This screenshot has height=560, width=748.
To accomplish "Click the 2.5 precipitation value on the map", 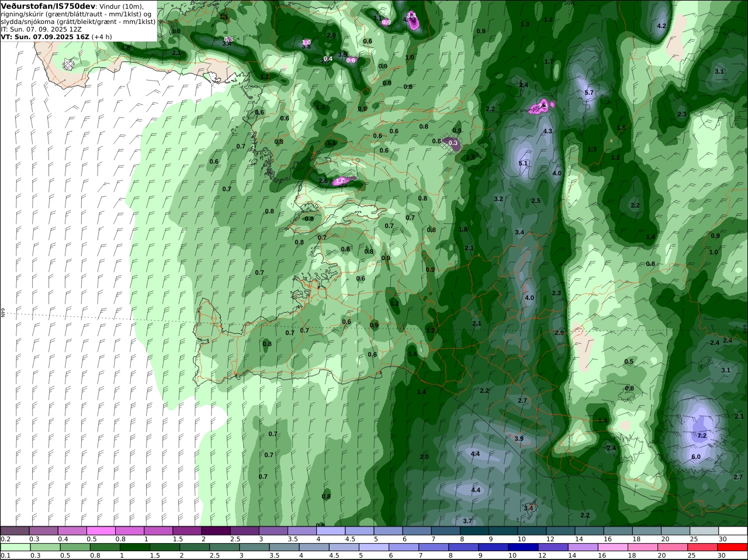I will tap(536, 201).
